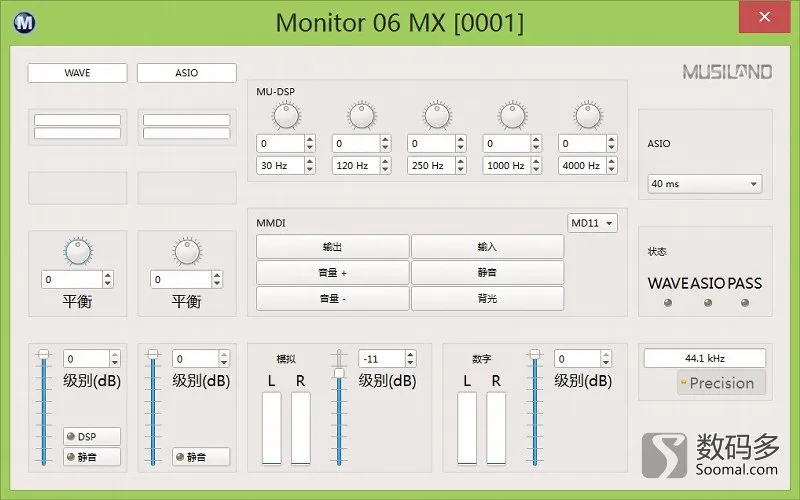Raise the 模拟 level -11 with up arrow
Viewport: 800px width, 500px height.
[x=410, y=355]
